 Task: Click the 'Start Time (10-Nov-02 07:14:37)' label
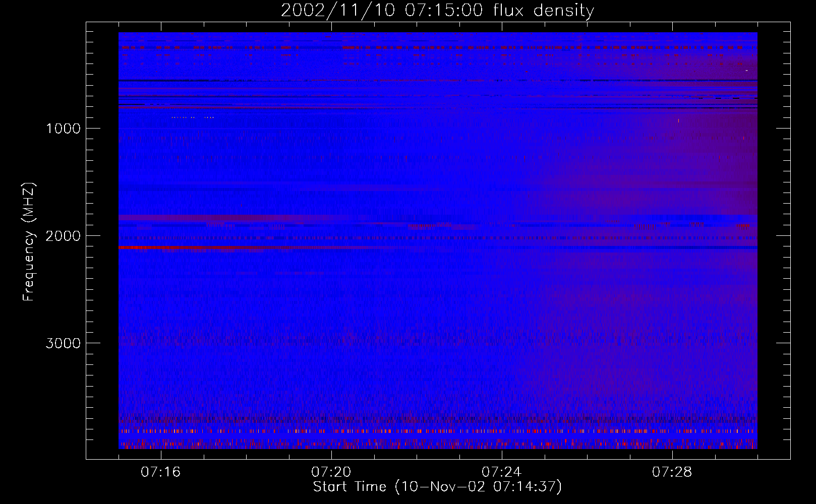coord(437,487)
